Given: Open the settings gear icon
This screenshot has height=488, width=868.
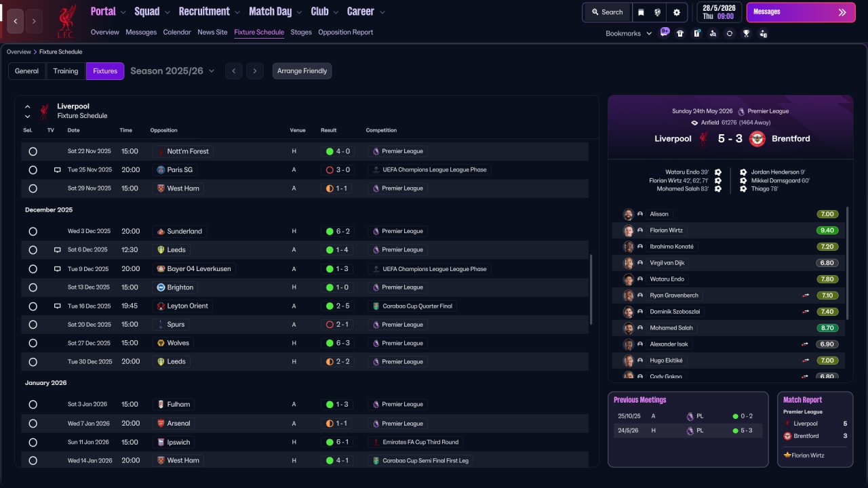Looking at the screenshot, I should pos(676,12).
